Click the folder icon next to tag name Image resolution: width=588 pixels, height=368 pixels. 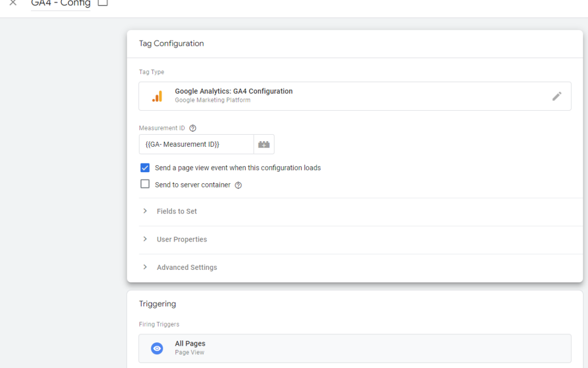tap(103, 3)
